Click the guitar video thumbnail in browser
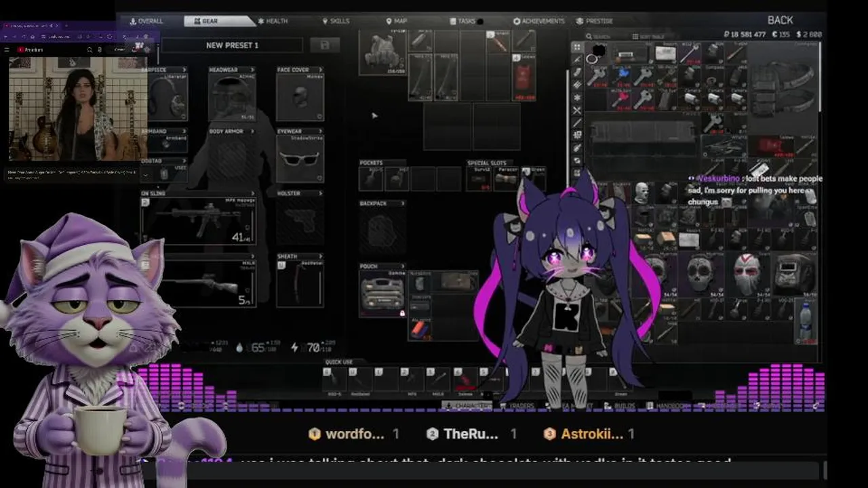 pyautogui.click(x=77, y=109)
